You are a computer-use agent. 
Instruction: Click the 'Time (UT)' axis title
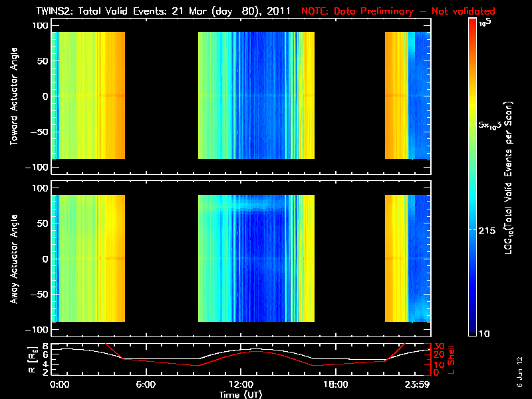[x=241, y=394]
